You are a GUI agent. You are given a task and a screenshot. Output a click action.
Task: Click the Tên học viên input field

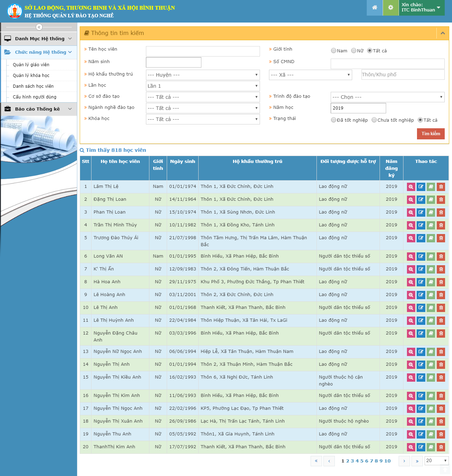(x=203, y=51)
